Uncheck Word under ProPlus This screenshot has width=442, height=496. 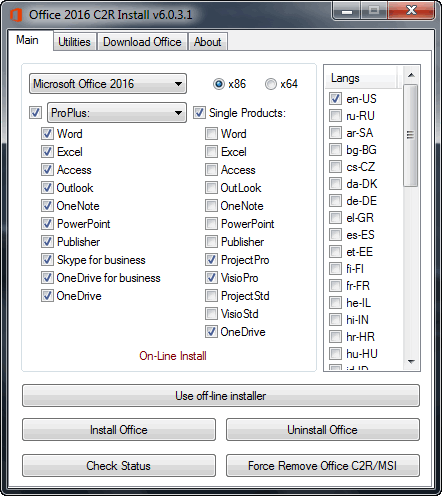coord(47,134)
